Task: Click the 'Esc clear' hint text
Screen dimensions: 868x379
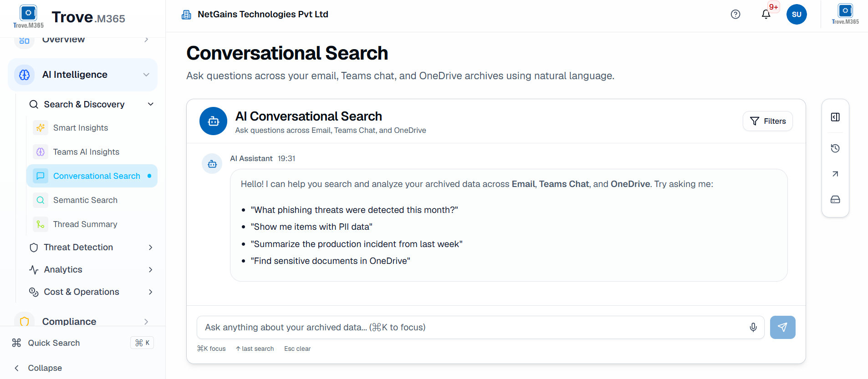Action: 297,349
